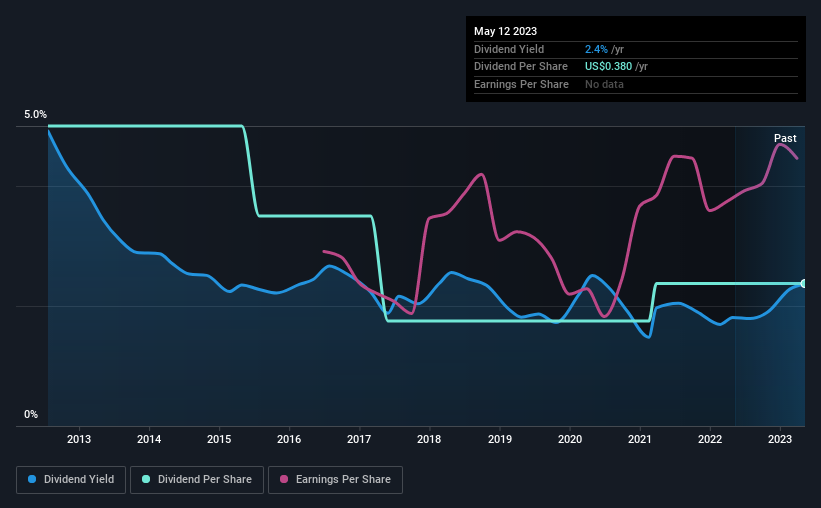
Task: Click the 2.4% dividend yield value in tooltip
Action: [596, 49]
